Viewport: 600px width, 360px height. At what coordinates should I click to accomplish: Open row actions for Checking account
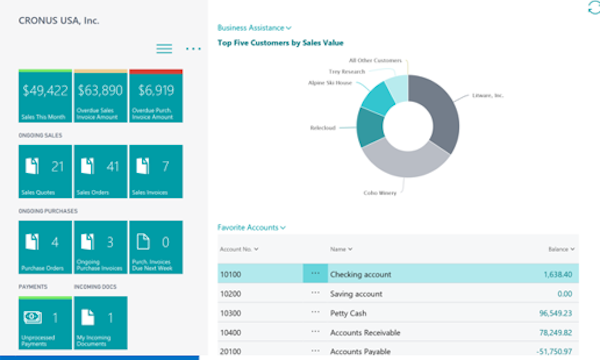coord(315,273)
